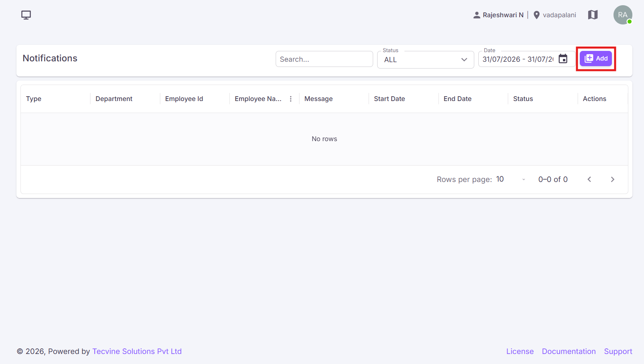Open the License footer link
Viewport: 644px width, 364px height.
click(x=520, y=352)
